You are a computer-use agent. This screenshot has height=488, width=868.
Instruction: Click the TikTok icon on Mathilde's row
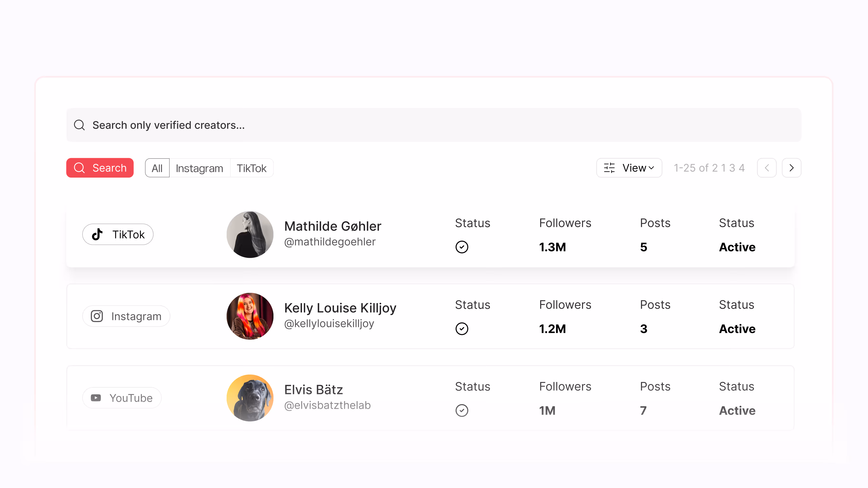point(97,235)
